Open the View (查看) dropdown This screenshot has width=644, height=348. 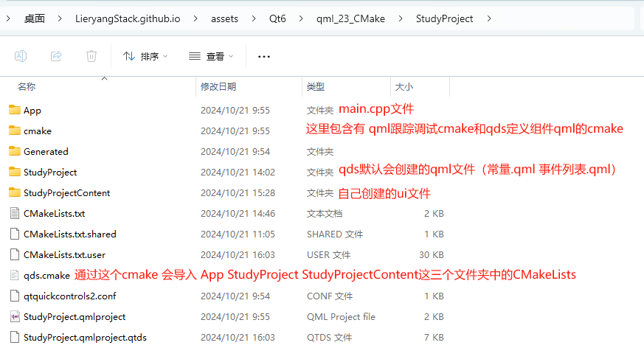coord(211,56)
